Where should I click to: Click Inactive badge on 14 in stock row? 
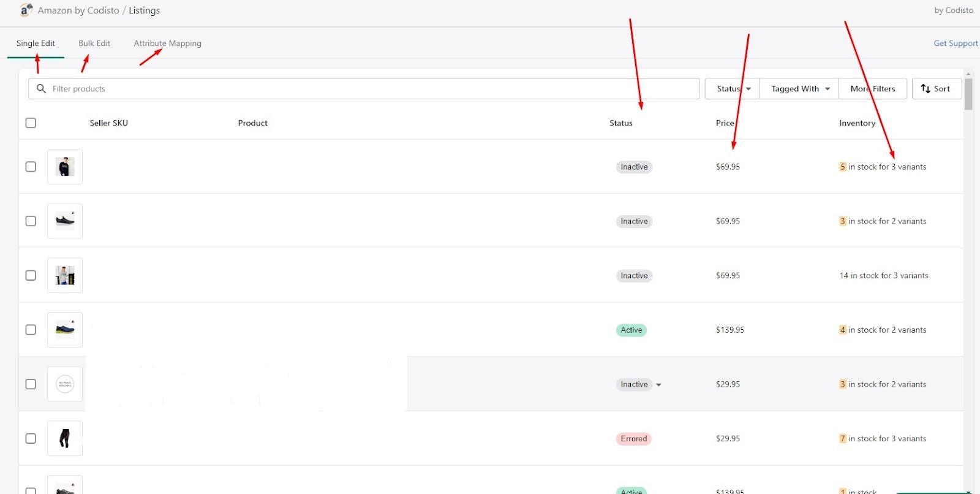tap(634, 276)
